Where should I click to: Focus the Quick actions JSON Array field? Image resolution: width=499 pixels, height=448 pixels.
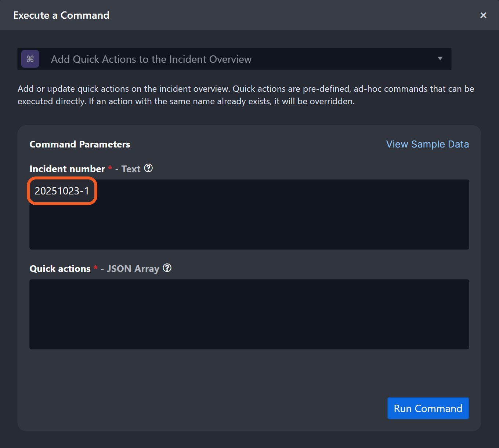click(x=249, y=314)
